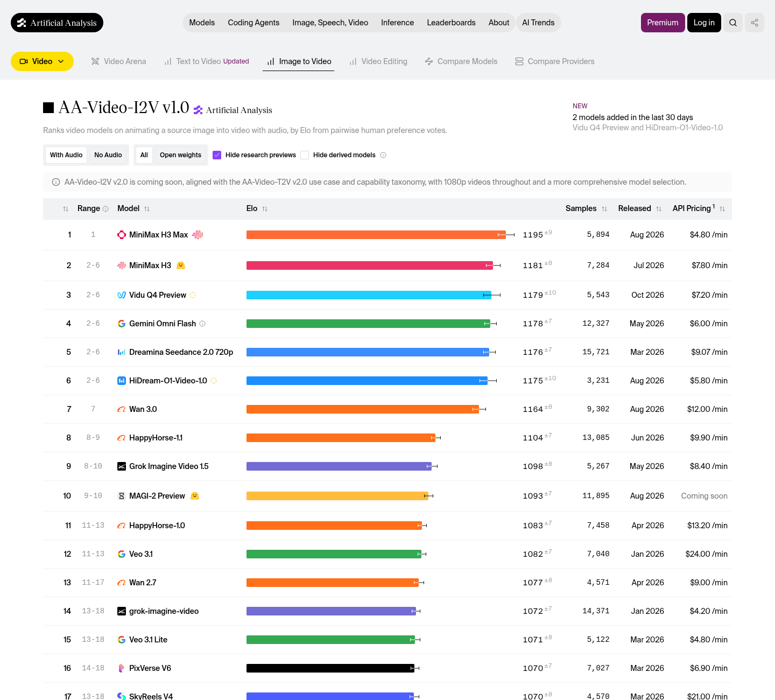Select the All weights filter

pos(144,155)
